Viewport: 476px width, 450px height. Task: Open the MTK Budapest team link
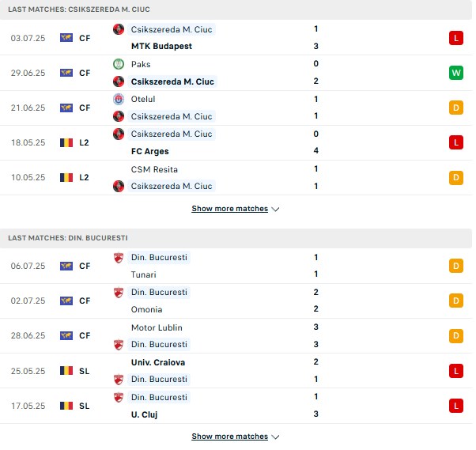(x=161, y=46)
